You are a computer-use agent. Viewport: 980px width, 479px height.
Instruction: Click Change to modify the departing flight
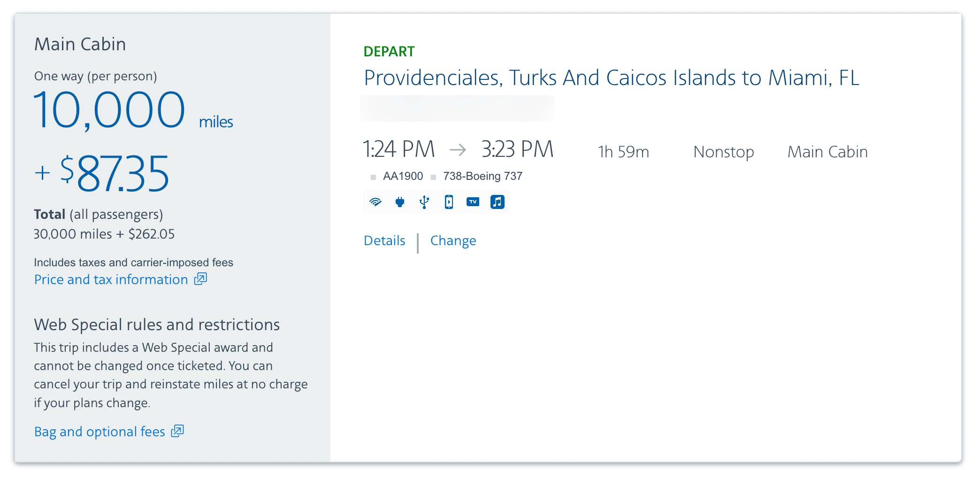[x=453, y=240]
